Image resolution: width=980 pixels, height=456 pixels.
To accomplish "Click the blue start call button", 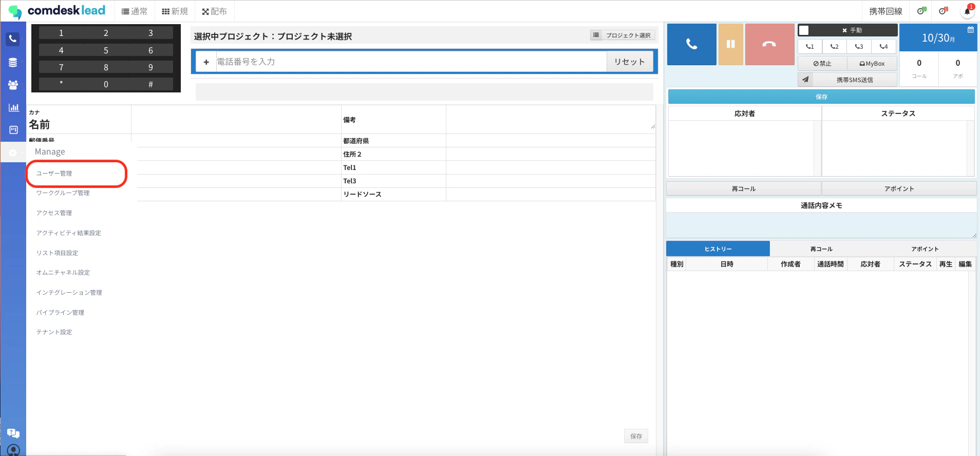I will 691,44.
